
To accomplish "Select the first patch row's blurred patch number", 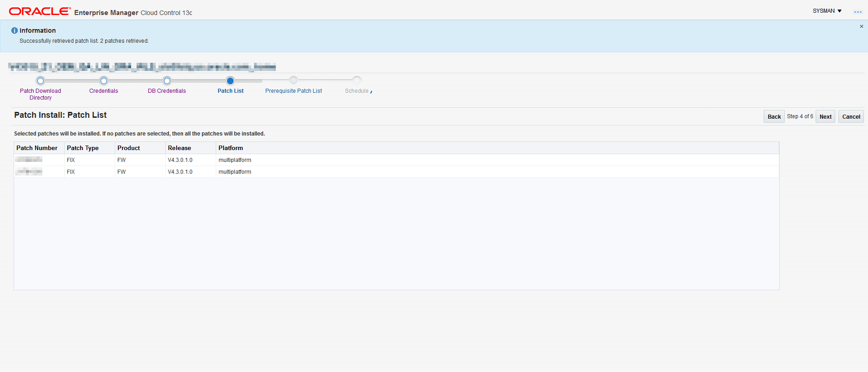I will pos(29,160).
